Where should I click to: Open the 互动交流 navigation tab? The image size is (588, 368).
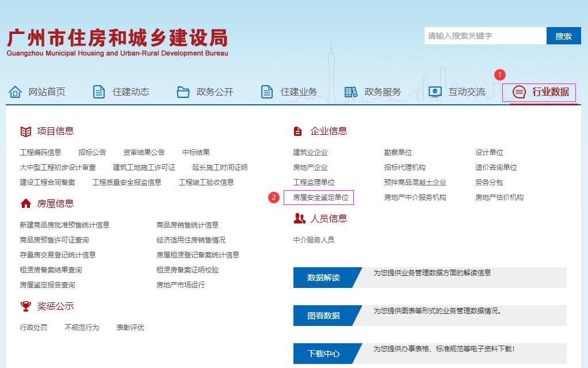pos(467,92)
